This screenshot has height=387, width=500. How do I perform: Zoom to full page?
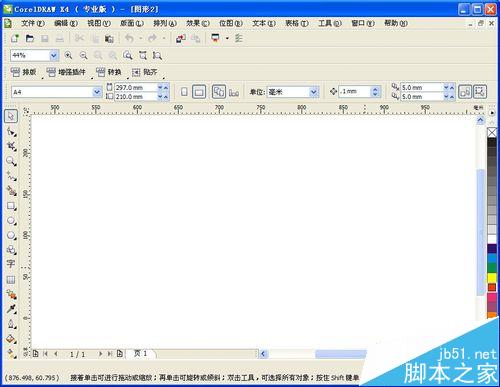(128, 55)
